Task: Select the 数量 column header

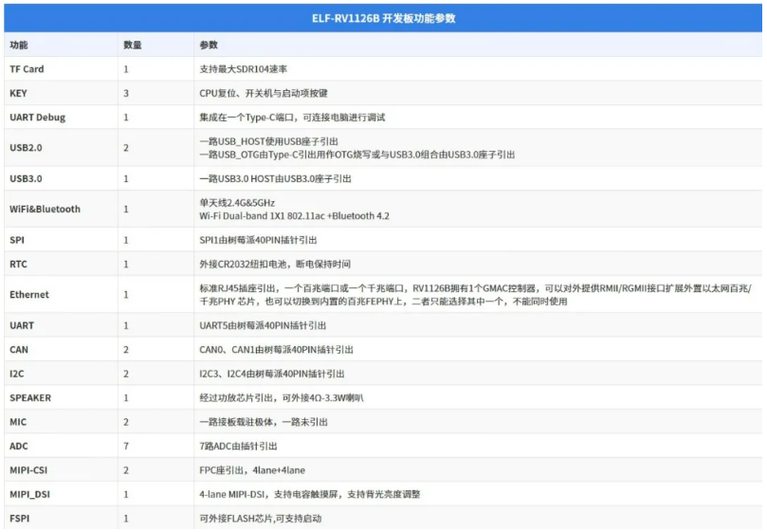Action: (133, 45)
